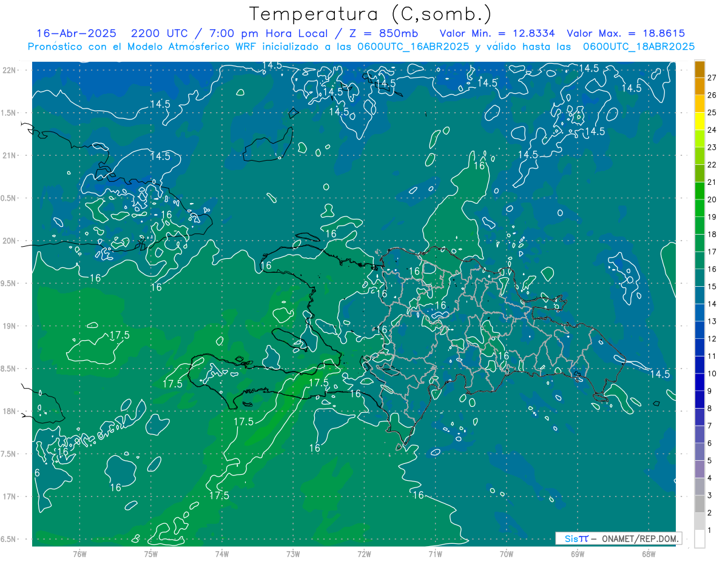Click the '1' label at the color scale bottom

[x=710, y=530]
